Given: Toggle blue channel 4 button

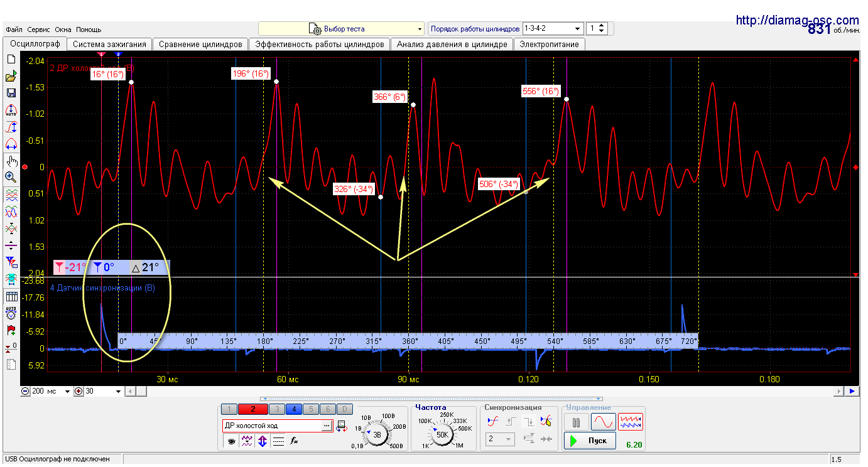Looking at the screenshot, I should (293, 409).
